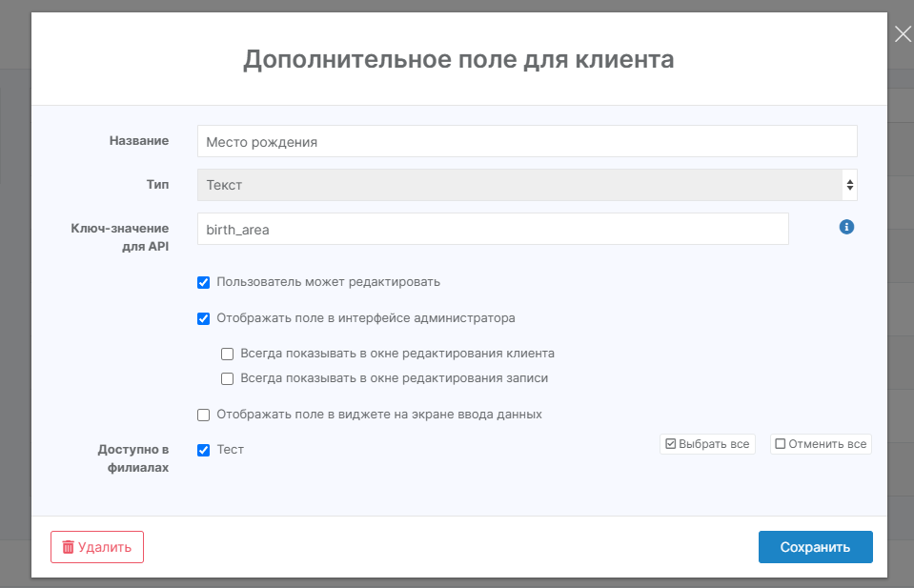Check 'Отображать поле в виджете на экране ввода данных'

[x=203, y=415]
